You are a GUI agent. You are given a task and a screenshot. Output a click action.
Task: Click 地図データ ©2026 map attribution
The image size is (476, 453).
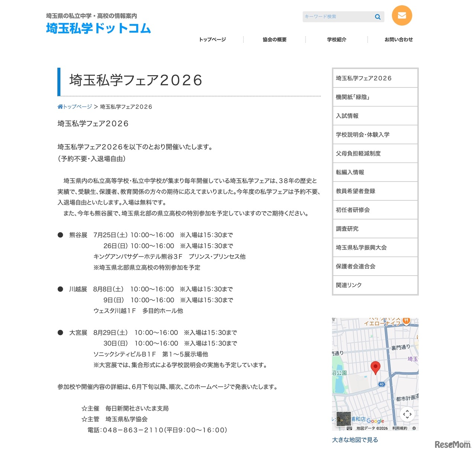tap(372, 428)
